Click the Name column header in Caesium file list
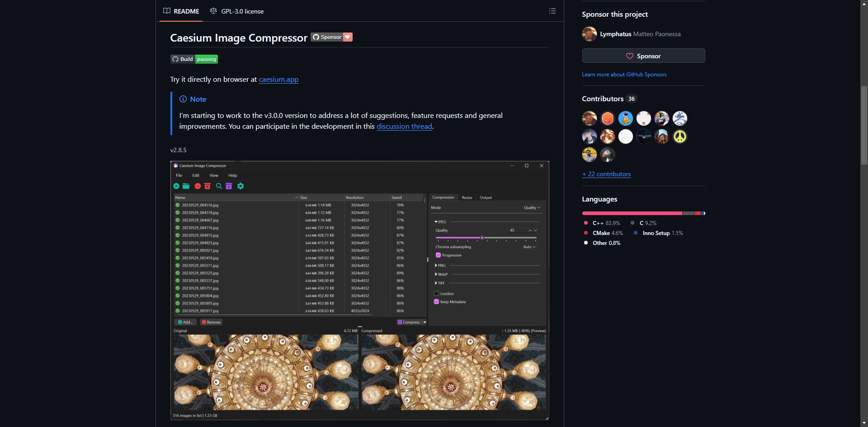Image resolution: width=868 pixels, height=427 pixels. tap(236, 197)
